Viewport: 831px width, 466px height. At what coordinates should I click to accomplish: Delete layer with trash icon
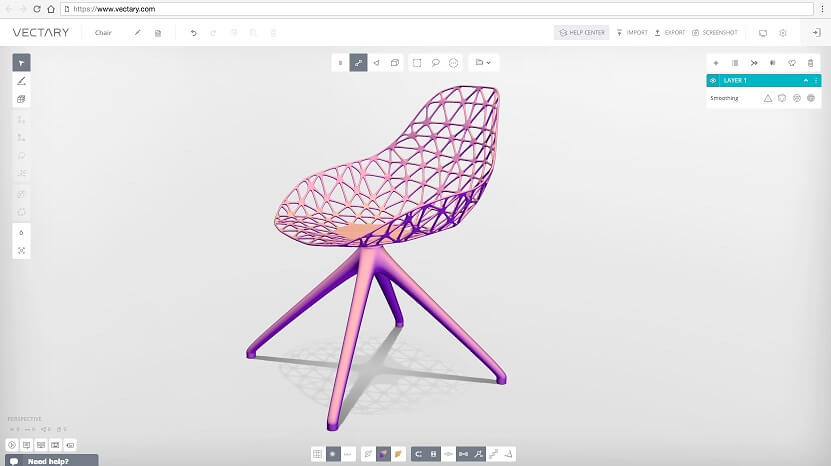pos(810,63)
